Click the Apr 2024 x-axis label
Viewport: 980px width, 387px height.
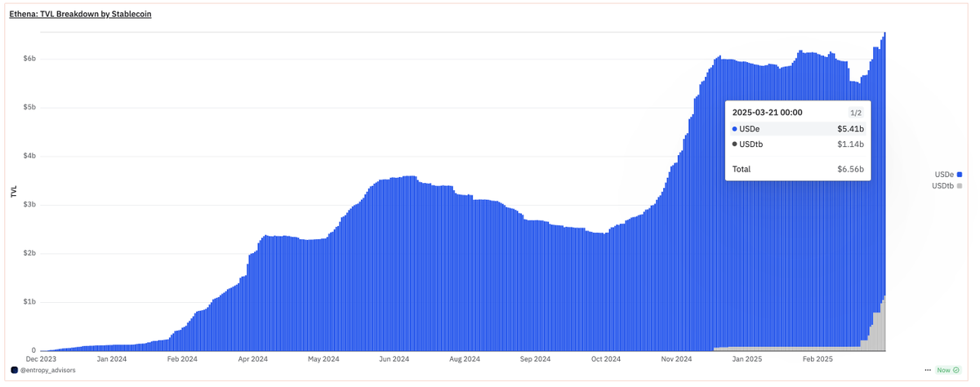253,358
